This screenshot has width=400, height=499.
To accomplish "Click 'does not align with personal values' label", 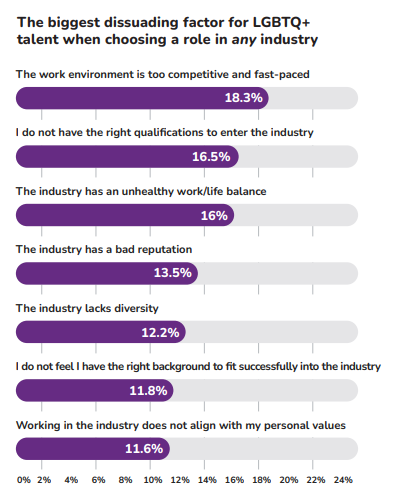I will (x=181, y=425).
